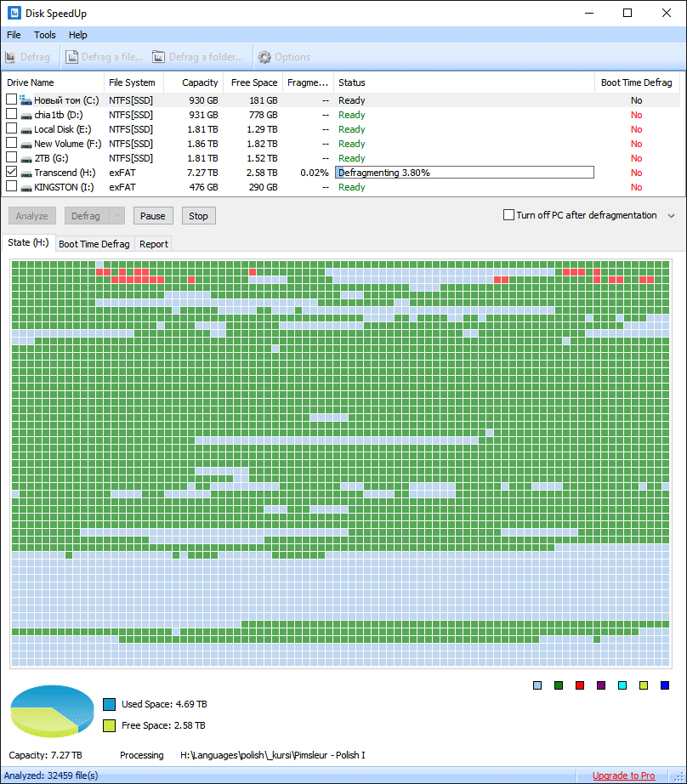Check the 2TB (G:) drive checkbox
Screen dimensions: 687x784
(x=12, y=157)
